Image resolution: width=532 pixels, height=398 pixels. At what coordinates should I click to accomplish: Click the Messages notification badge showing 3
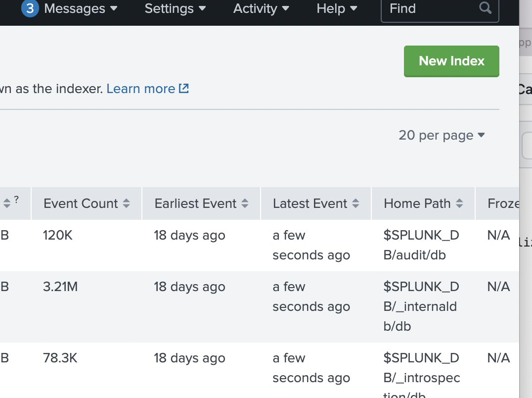pos(30,8)
